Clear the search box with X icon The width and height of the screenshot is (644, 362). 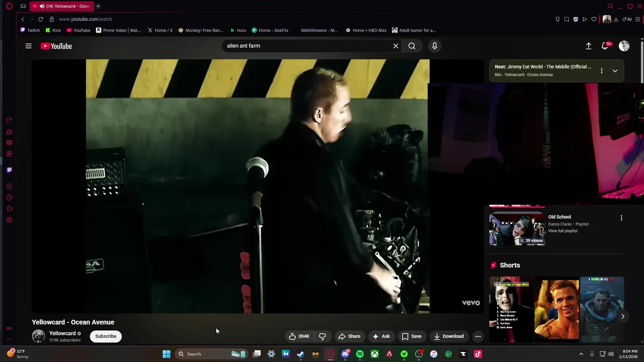coord(395,46)
